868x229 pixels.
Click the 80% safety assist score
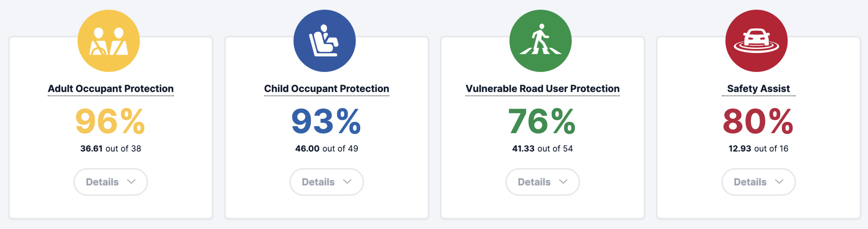(x=758, y=121)
